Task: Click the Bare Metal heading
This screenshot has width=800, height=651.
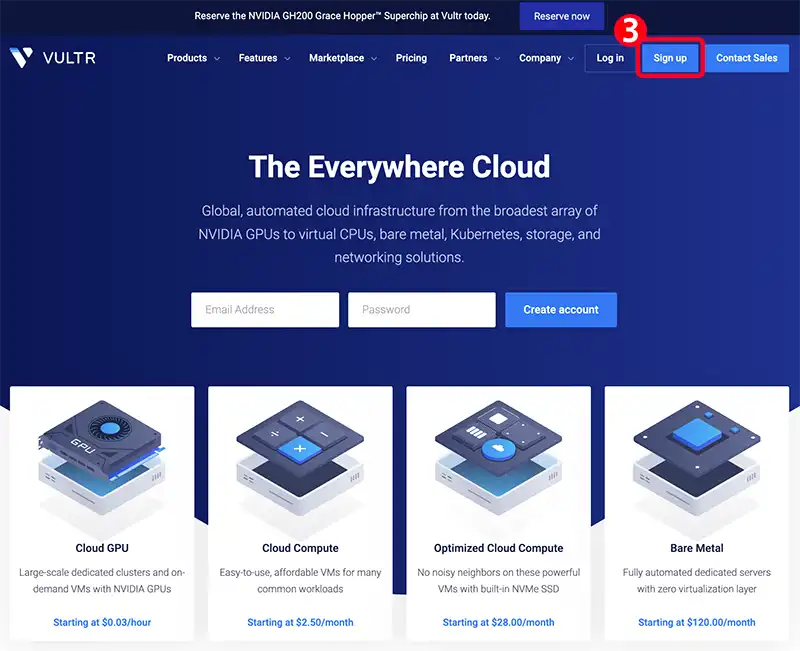Action: [x=696, y=548]
